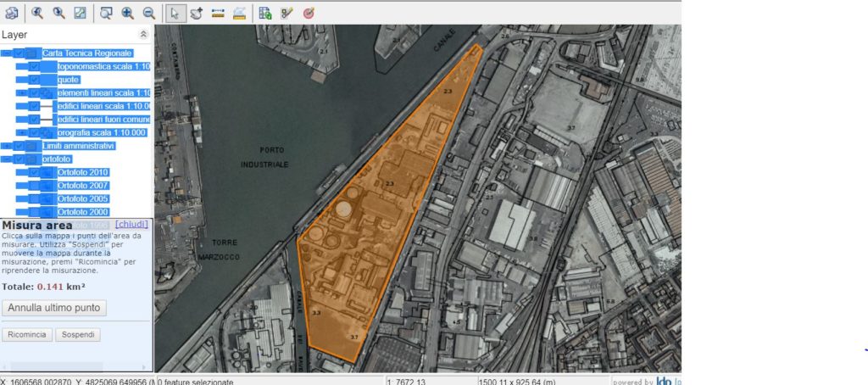Toggle the Ortofoto 2010 layer checkbox
Viewport: 868px width, 385px height.
[x=34, y=172]
